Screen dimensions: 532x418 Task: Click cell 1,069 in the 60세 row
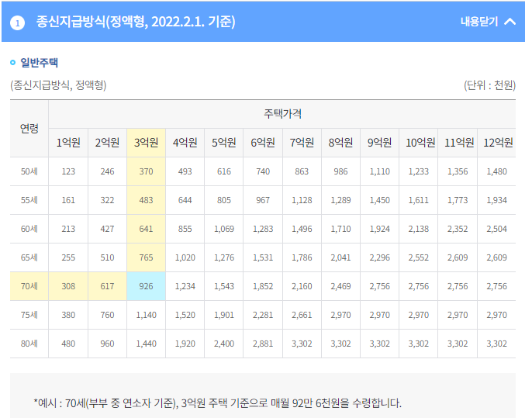(x=224, y=229)
